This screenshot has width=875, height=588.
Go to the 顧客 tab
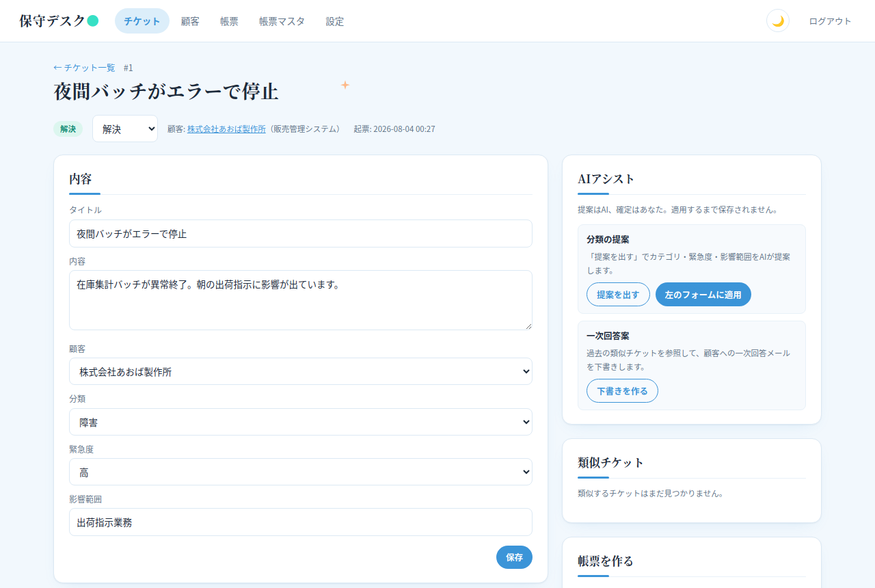[190, 21]
